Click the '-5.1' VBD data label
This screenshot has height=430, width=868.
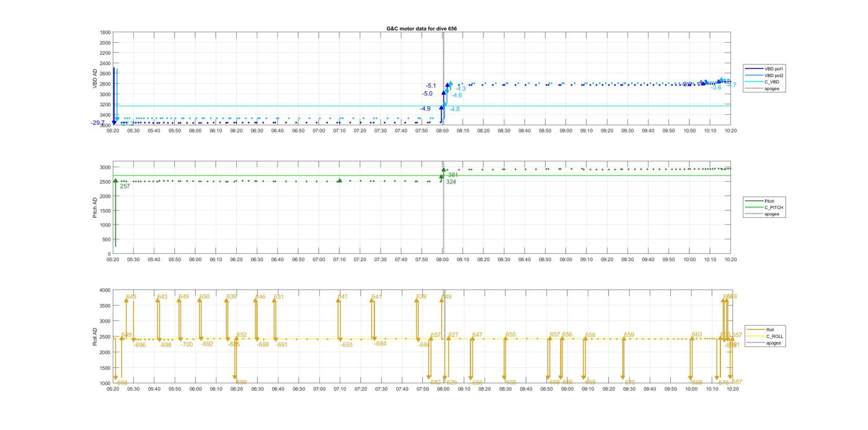point(431,86)
